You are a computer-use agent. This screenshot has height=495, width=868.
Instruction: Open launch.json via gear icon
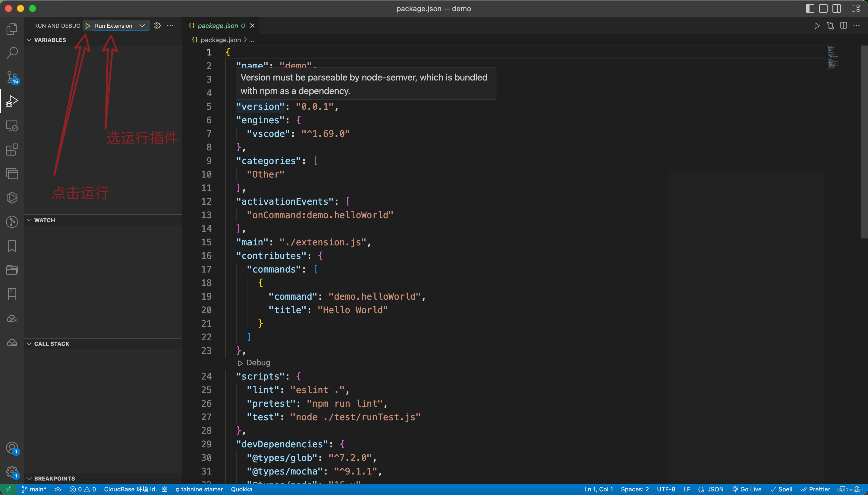[157, 26]
